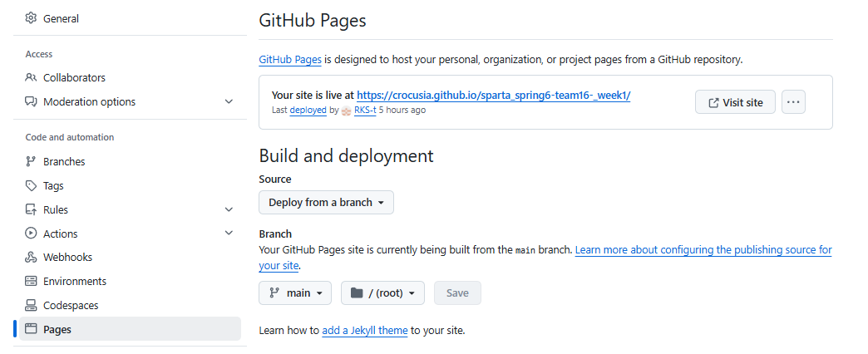Click the Access section header
This screenshot has width=868, height=354.
(39, 54)
